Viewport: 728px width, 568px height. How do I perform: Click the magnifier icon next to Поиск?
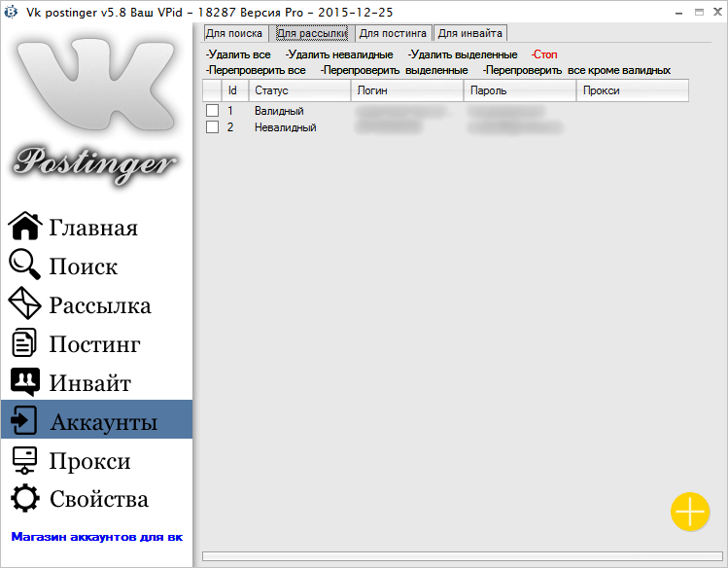(x=24, y=265)
